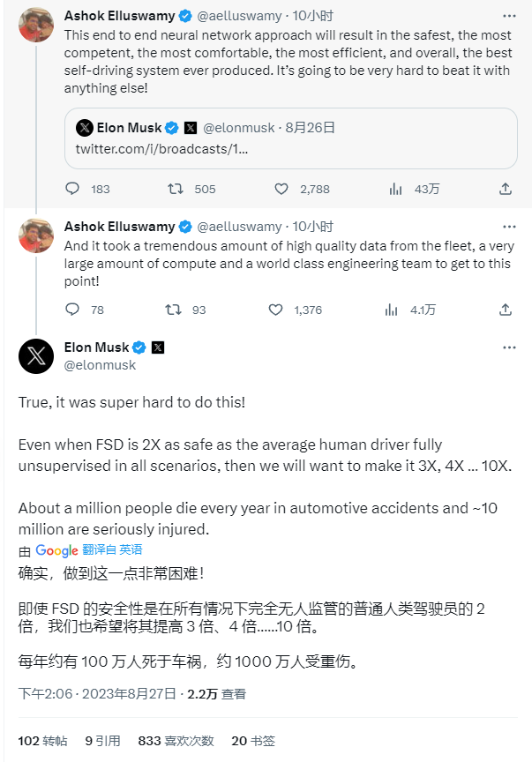Share the first Ashok Elluswamy tweet
This screenshot has width=532, height=762.
point(506,189)
